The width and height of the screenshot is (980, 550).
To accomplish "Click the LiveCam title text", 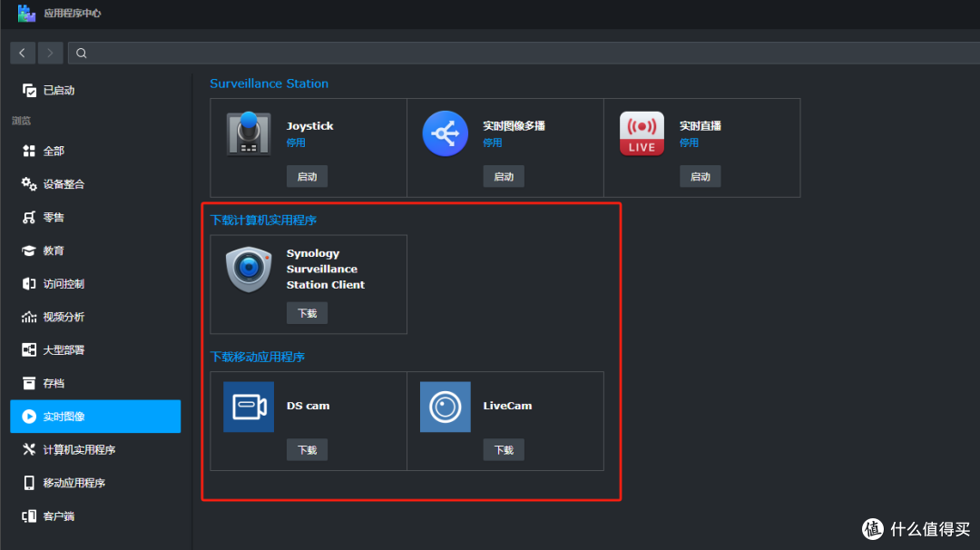I will (x=507, y=406).
